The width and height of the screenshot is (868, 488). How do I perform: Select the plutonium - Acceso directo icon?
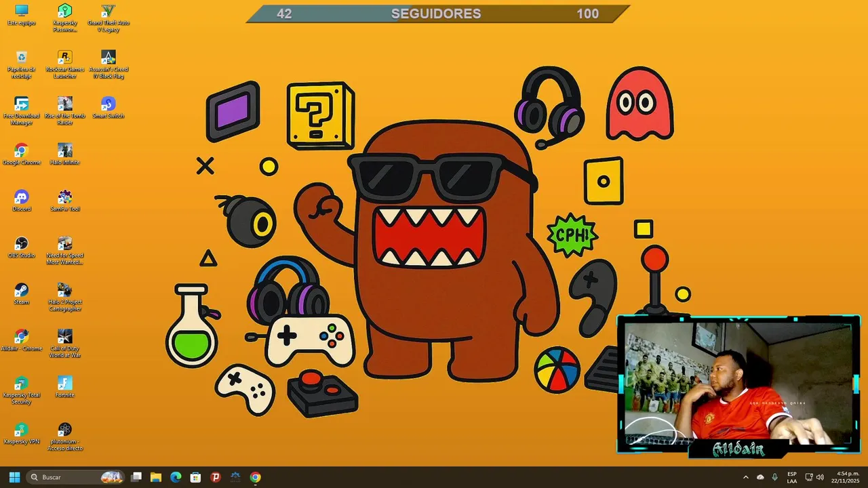65,437
